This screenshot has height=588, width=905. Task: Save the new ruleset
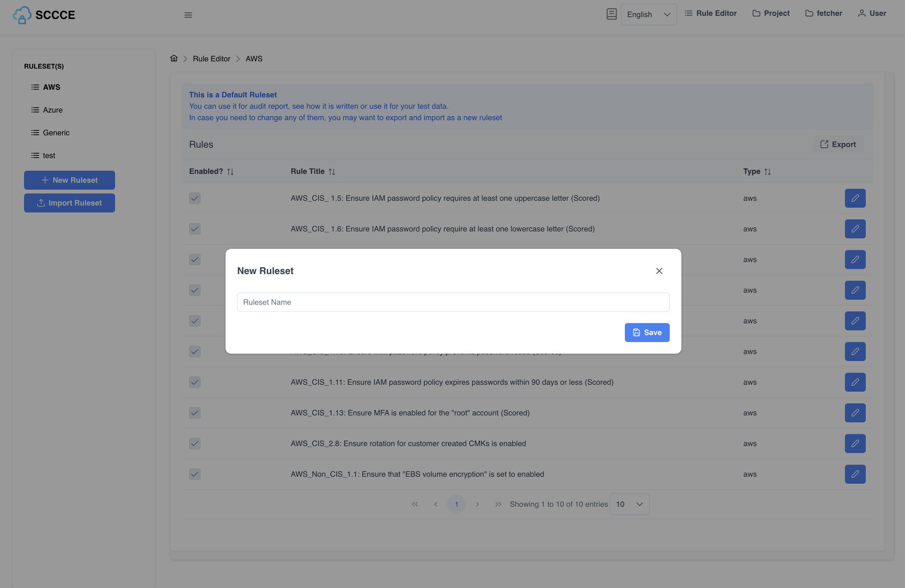[647, 333]
